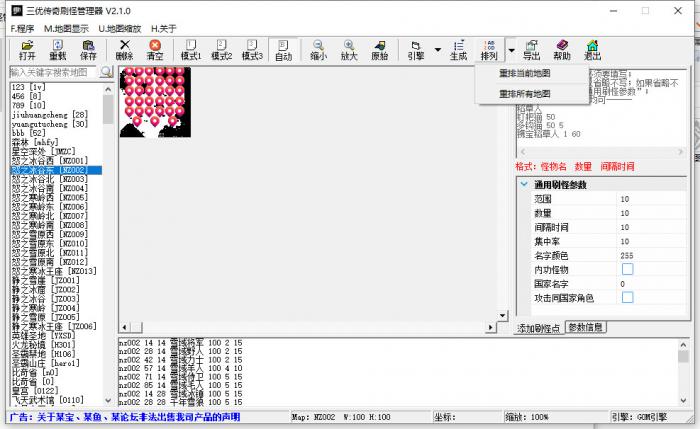Click the 名字颜色 value field
Viewport: 700px width, 429px height.
650,256
